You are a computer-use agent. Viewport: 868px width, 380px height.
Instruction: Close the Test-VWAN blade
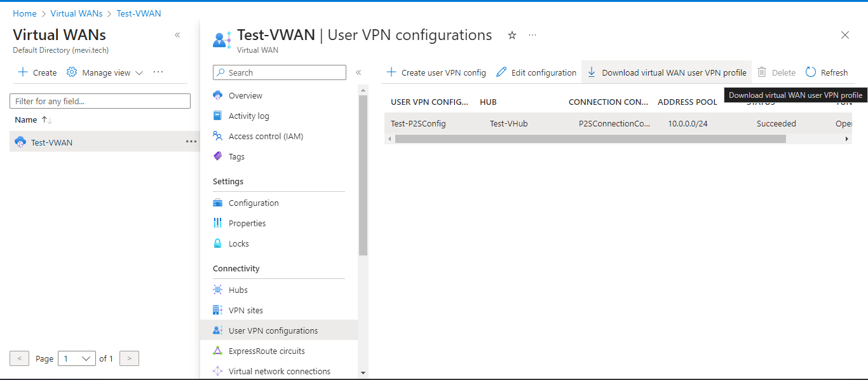tap(845, 36)
